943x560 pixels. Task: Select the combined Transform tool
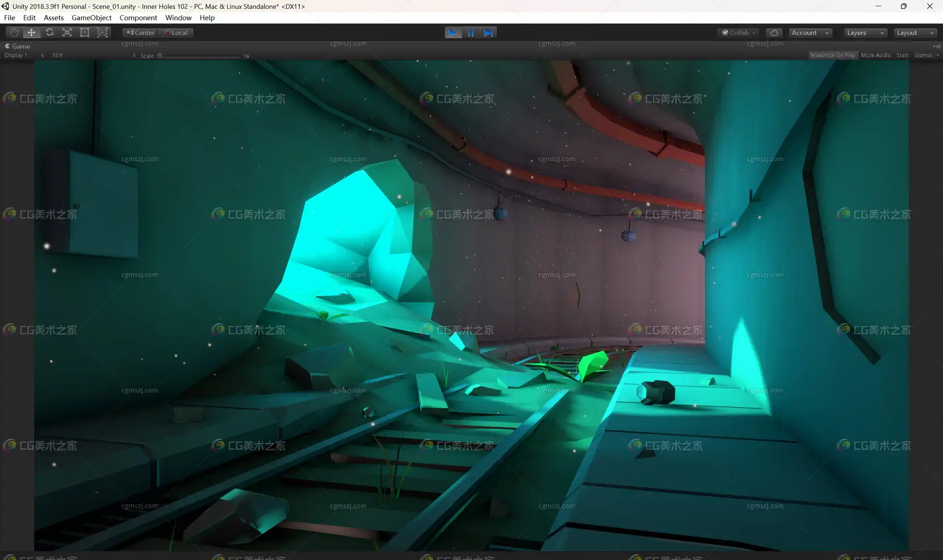click(x=102, y=33)
